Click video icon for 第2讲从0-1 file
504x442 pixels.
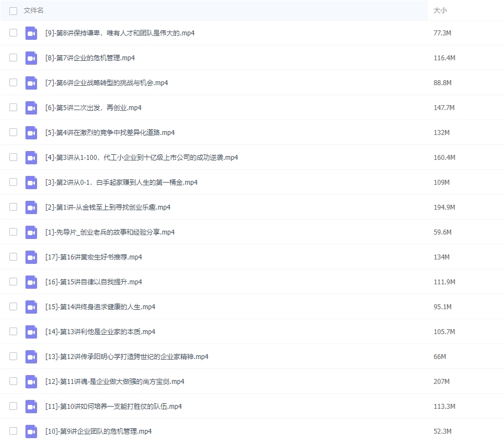point(31,182)
